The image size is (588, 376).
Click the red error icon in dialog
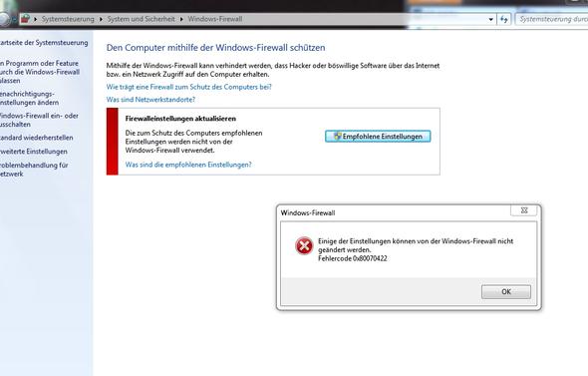tap(304, 246)
